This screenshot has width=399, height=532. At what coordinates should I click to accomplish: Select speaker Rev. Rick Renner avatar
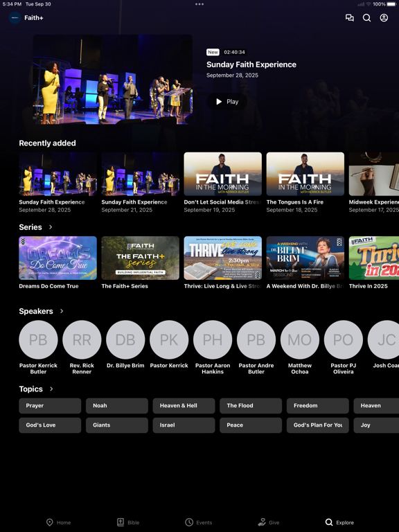point(82,339)
